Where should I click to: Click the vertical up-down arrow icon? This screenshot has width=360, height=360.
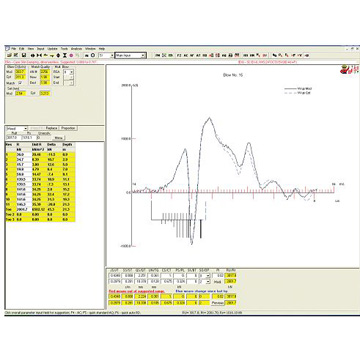click(58, 55)
